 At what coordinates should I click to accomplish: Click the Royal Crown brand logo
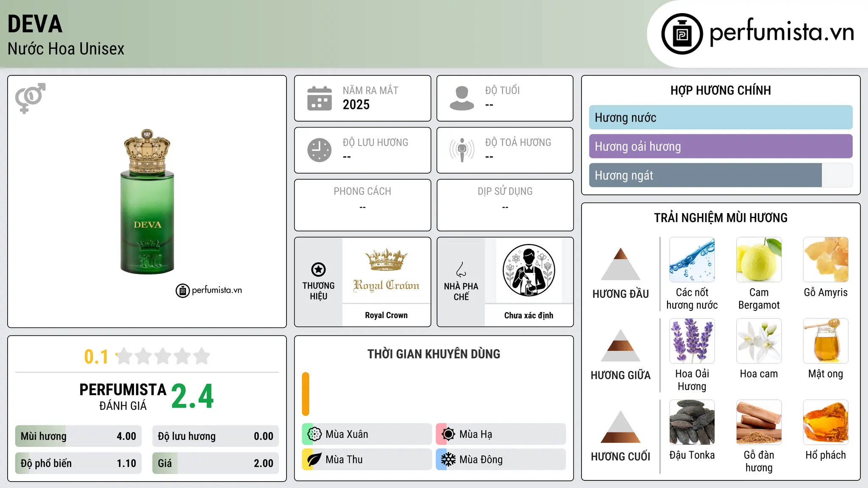[386, 270]
